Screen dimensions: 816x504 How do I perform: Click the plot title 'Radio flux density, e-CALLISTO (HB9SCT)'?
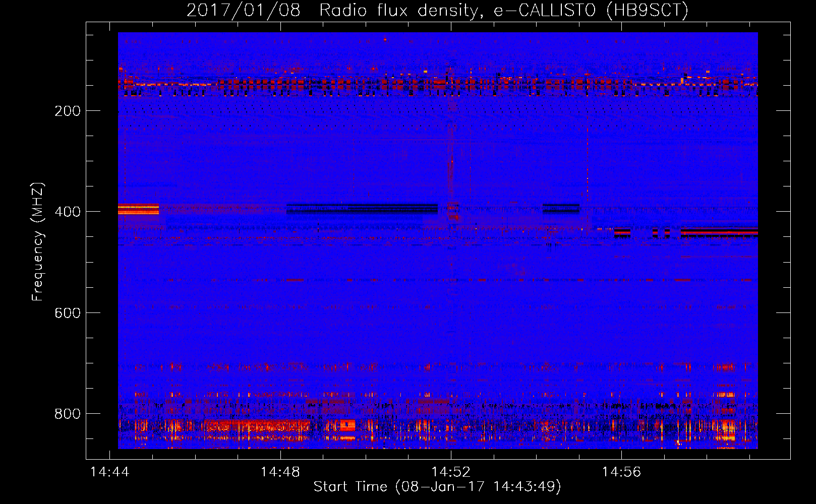(504, 10)
